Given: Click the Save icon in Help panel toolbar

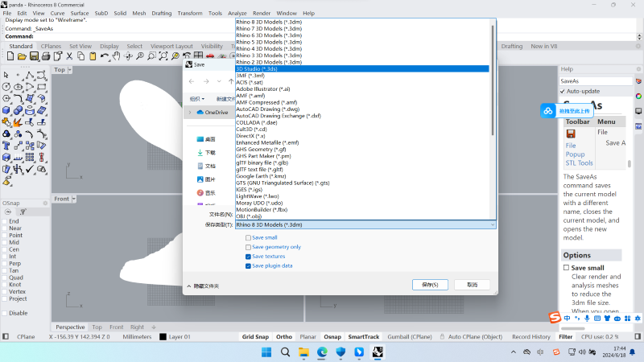Looking at the screenshot, I should point(571,134).
